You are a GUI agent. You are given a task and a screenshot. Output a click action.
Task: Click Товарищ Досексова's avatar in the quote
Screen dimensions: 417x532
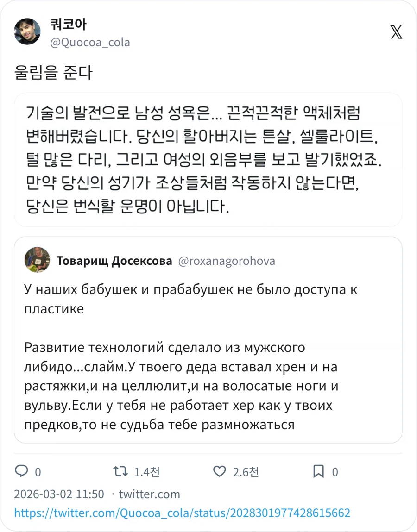click(37, 260)
